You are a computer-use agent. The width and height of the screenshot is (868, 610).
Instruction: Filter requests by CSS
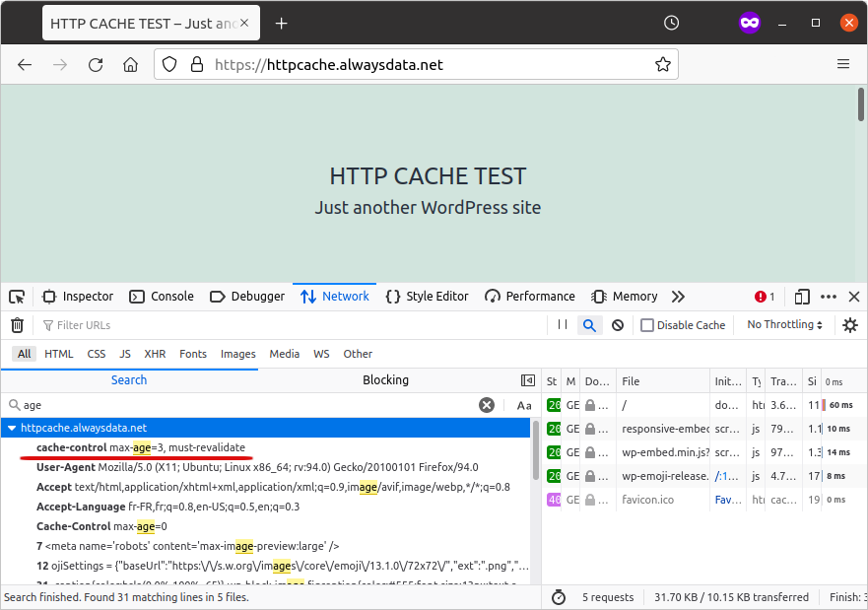click(x=97, y=354)
